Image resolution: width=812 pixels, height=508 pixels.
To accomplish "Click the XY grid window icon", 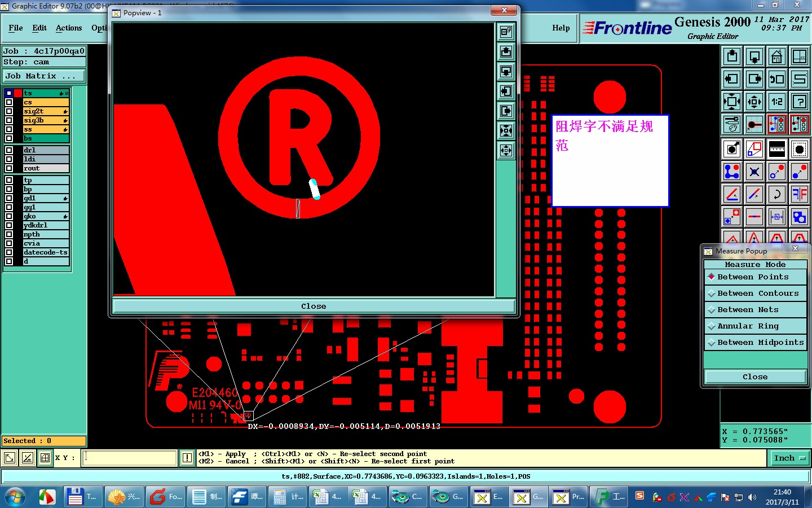I will [x=800, y=56].
